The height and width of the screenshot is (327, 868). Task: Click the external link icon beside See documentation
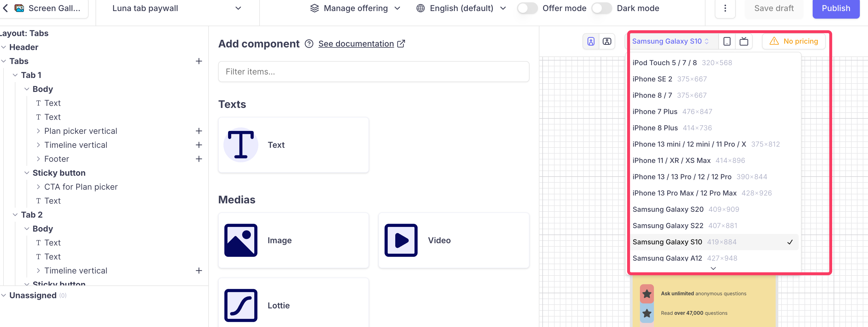click(x=401, y=44)
